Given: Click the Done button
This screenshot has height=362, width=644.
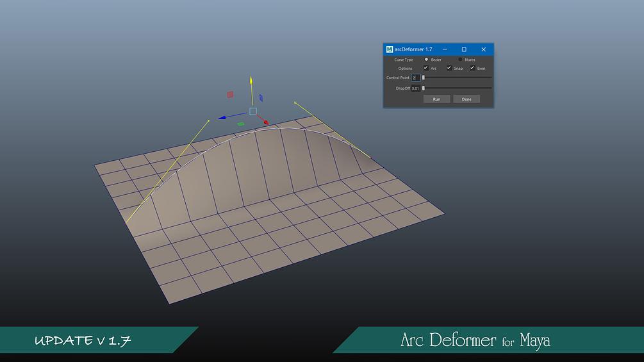Looking at the screenshot, I should coord(466,99).
